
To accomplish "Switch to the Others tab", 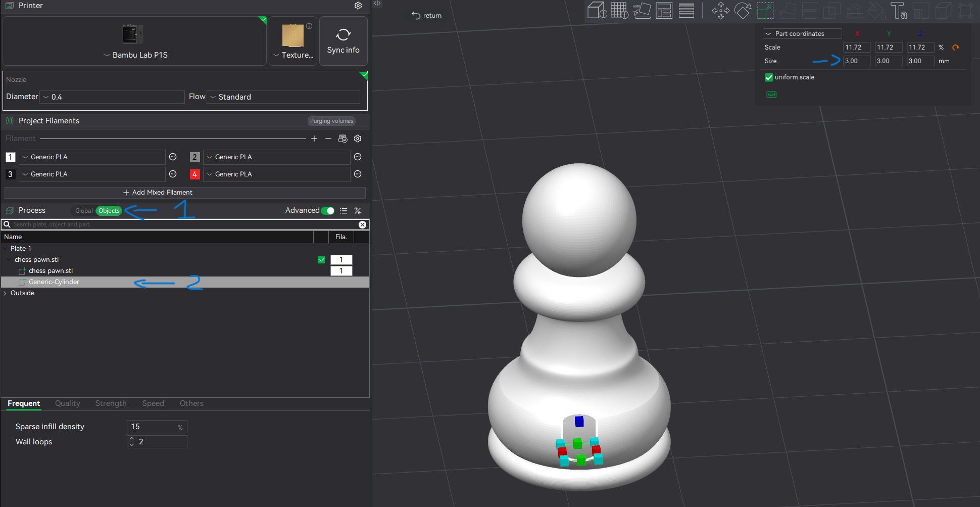I will point(191,403).
